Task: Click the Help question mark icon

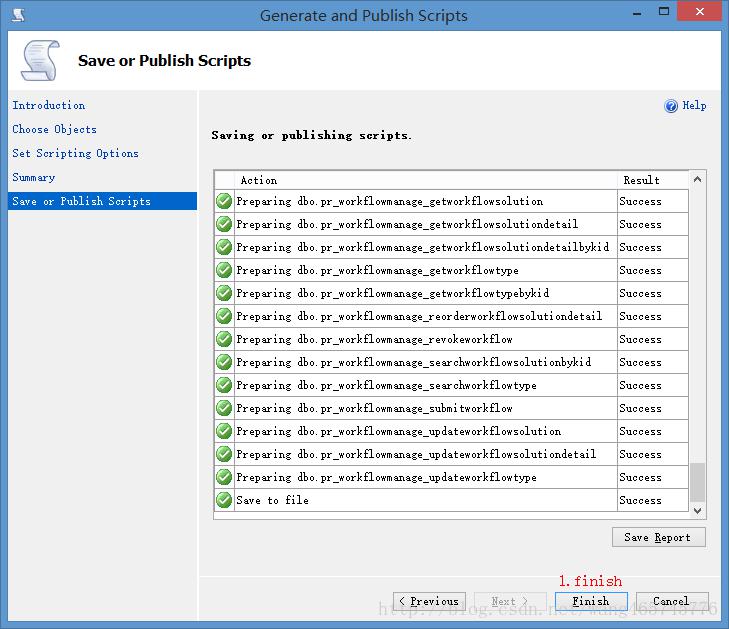Action: 671,106
